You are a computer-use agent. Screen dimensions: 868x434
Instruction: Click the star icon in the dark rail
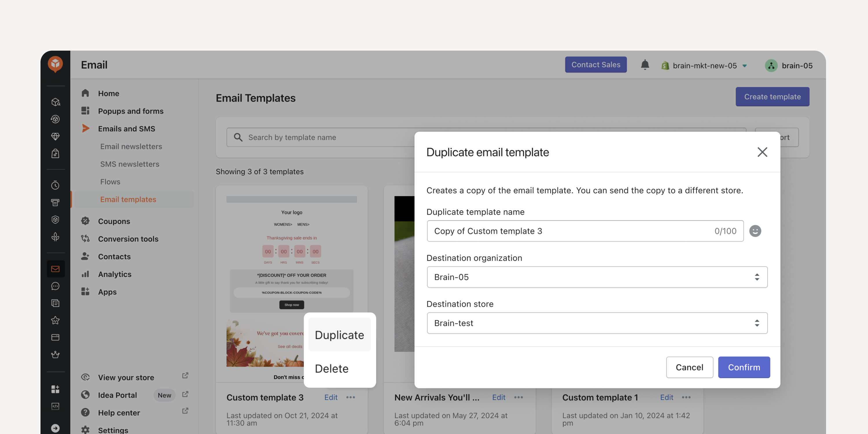[x=55, y=320]
